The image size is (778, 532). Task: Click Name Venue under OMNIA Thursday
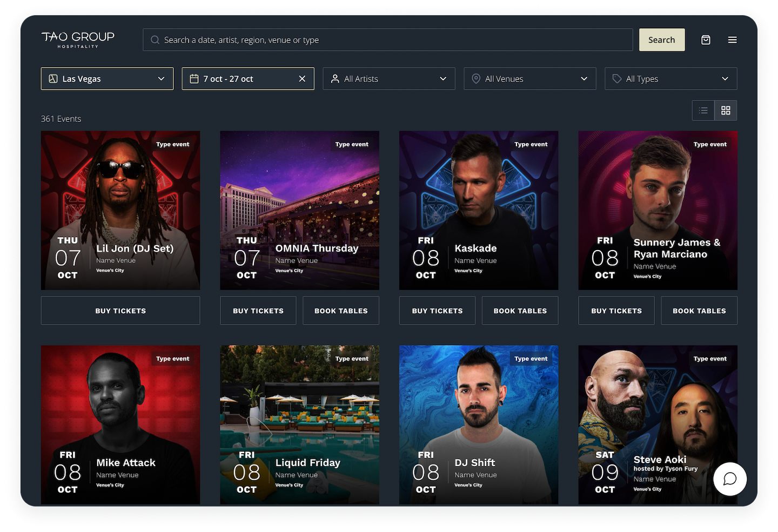(x=297, y=260)
